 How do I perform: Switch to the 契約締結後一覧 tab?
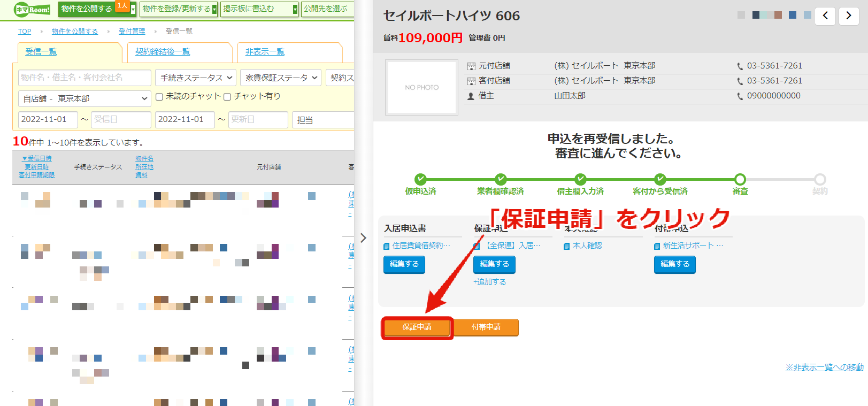[x=163, y=52]
